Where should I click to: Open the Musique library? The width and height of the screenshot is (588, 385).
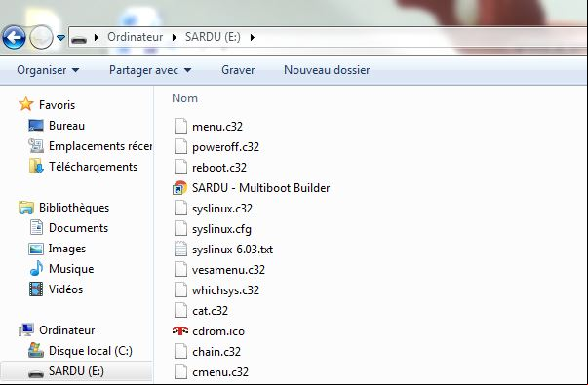pyautogui.click(x=71, y=269)
